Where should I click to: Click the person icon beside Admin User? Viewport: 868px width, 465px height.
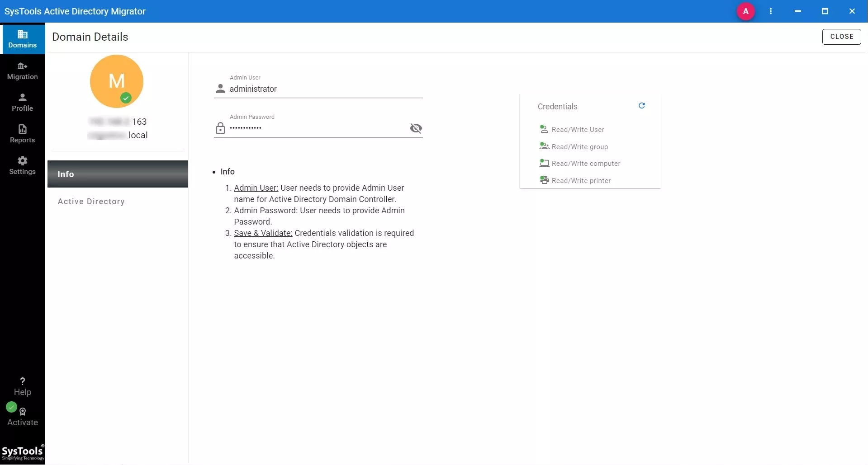coord(220,89)
